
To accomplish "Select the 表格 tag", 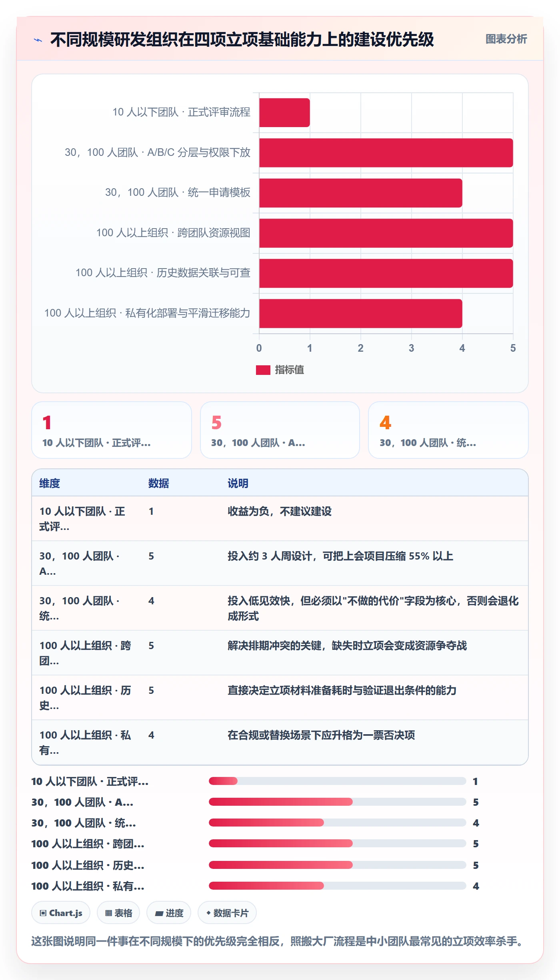I will 118,913.
